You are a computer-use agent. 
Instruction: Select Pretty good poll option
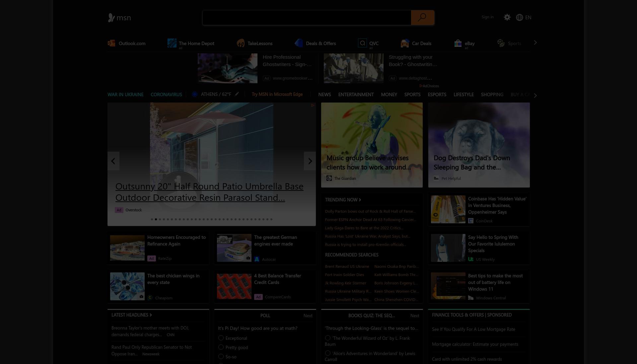pyautogui.click(x=221, y=347)
